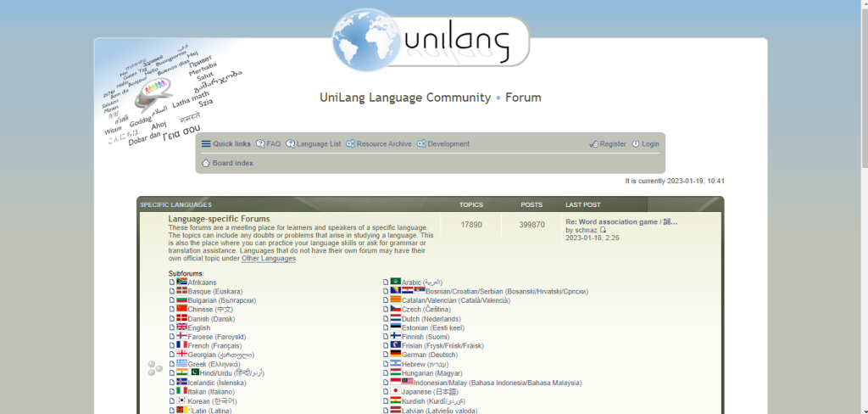Open the Bulgarian subforum
The width and height of the screenshot is (868, 414).
[222, 300]
